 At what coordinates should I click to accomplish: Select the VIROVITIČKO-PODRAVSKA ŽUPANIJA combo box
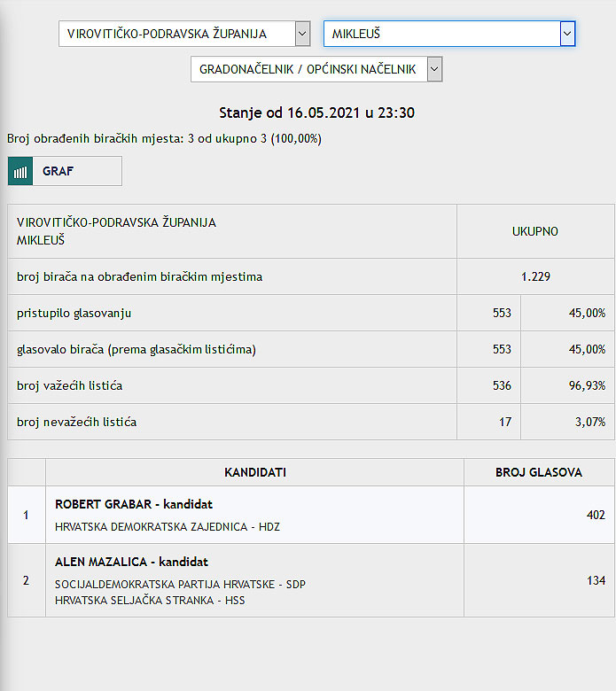[x=184, y=34]
